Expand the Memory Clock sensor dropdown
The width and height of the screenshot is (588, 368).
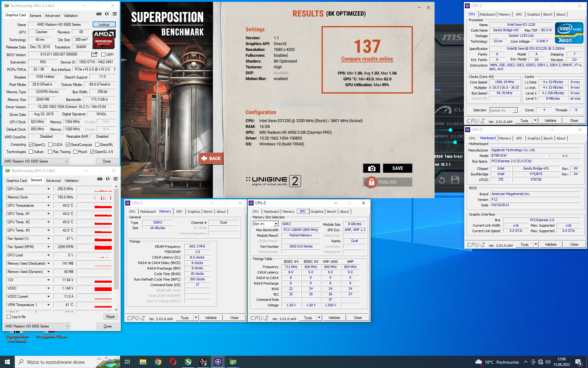pyautogui.click(x=48, y=197)
